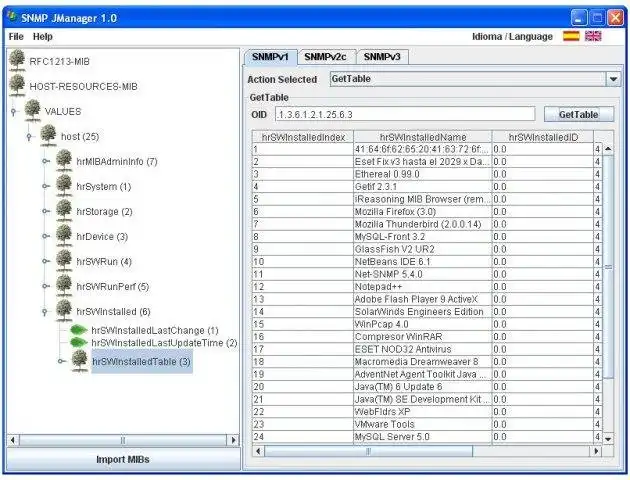Expand the hrSWInstalledTable (3) node
The height and width of the screenshot is (480, 630).
[61, 362]
